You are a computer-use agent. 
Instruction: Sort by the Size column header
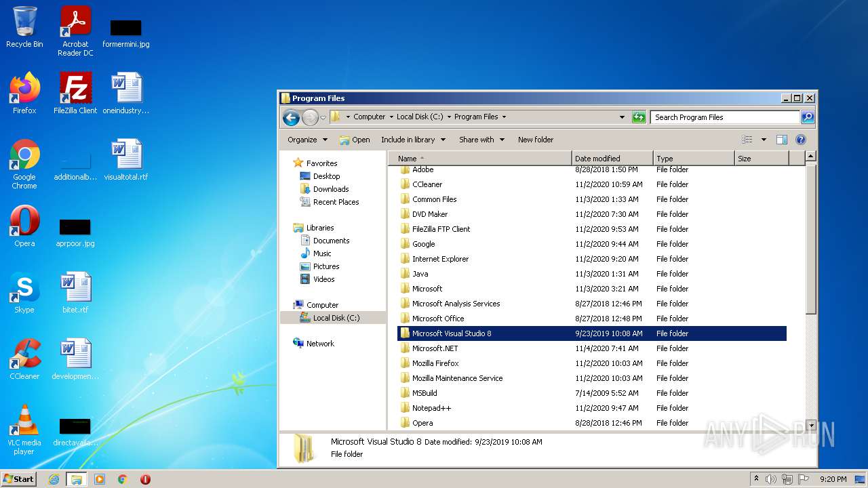tap(762, 159)
